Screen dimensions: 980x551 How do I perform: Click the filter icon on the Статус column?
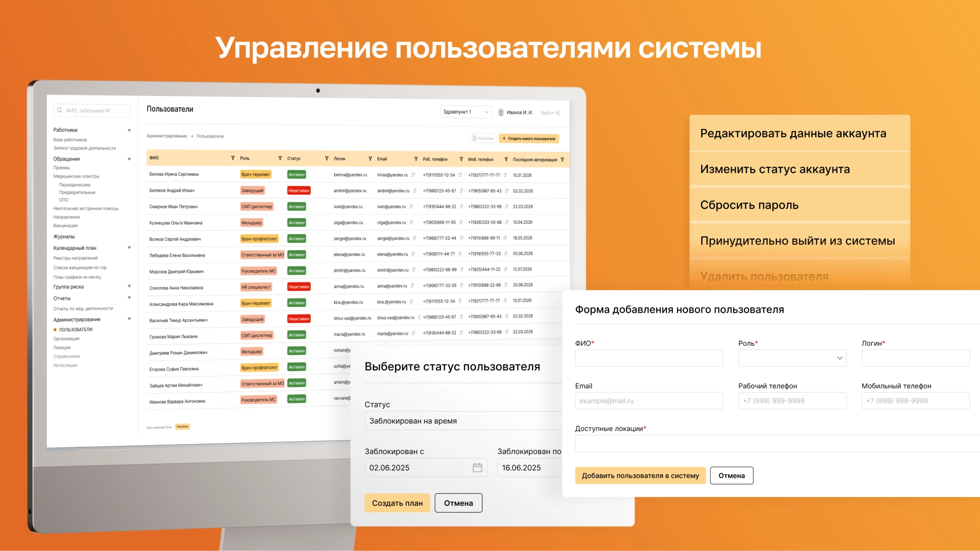click(326, 158)
